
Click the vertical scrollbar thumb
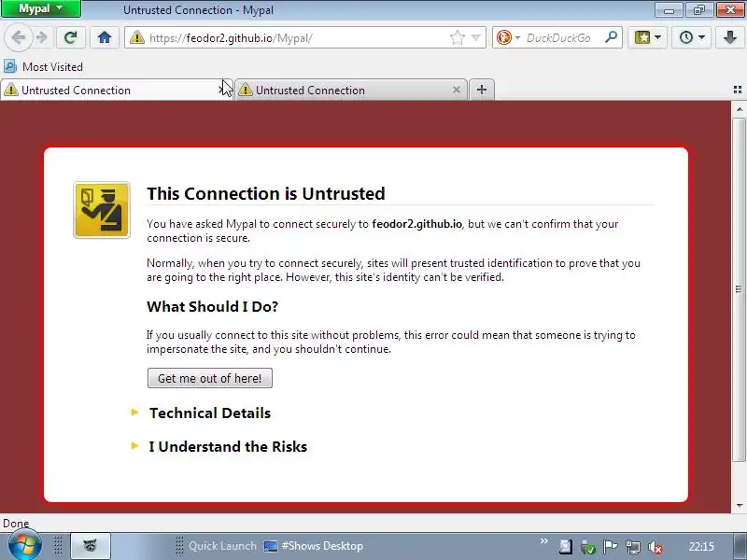click(x=739, y=289)
